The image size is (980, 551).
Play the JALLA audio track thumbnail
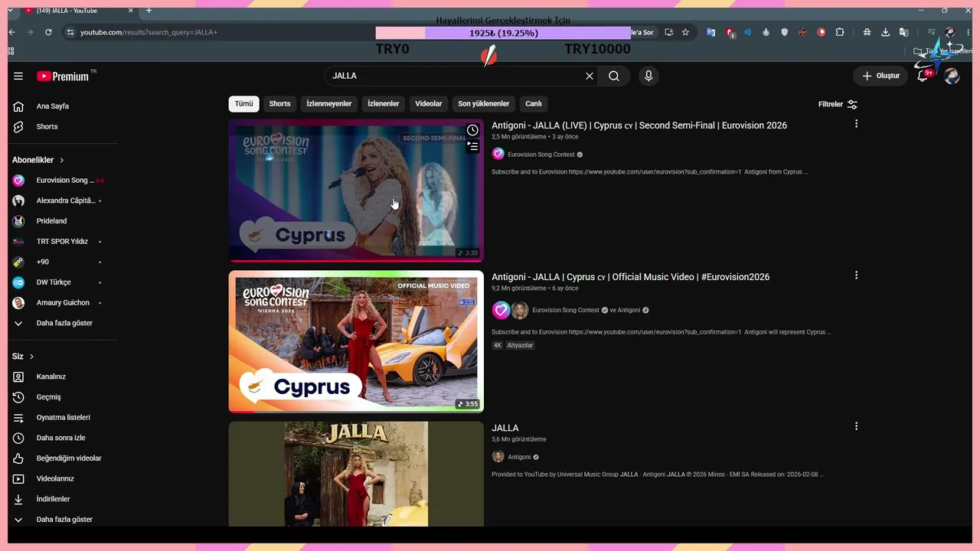[356, 474]
